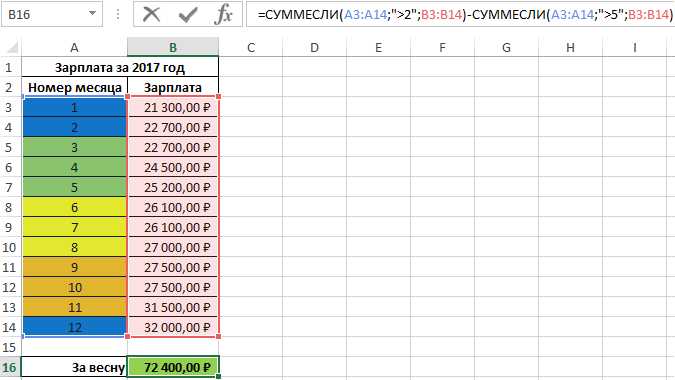The image size is (675, 380).
Task: Click the three-dot formula bar resize handle
Action: tap(118, 14)
